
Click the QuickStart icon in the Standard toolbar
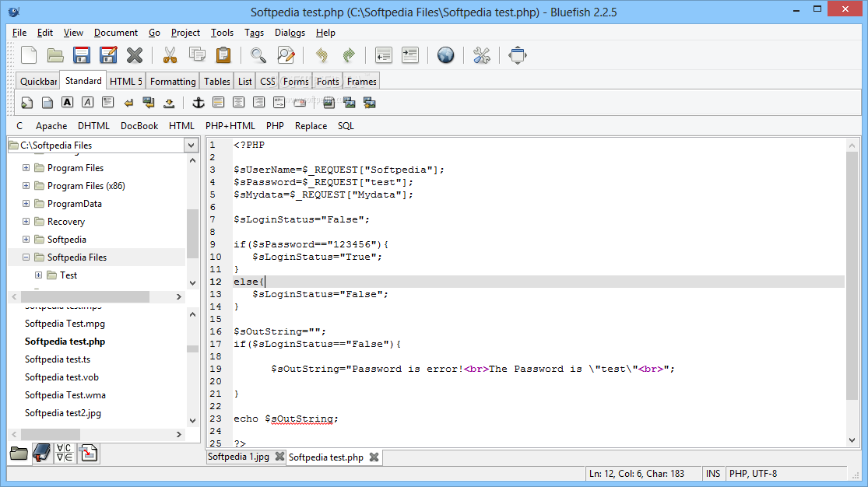pos(26,103)
